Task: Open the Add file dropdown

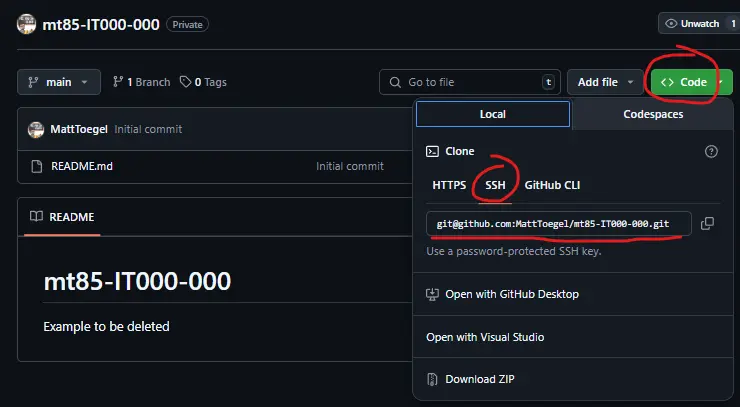Action: (x=605, y=82)
